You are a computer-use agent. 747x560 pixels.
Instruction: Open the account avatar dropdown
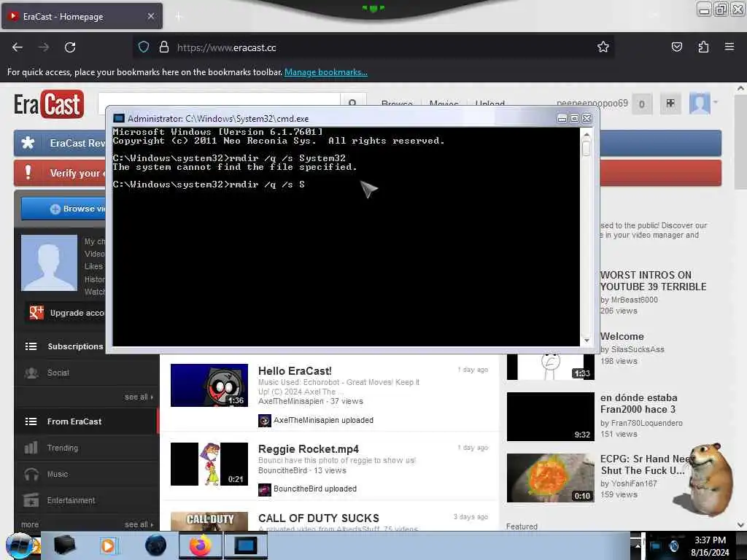tap(703, 104)
